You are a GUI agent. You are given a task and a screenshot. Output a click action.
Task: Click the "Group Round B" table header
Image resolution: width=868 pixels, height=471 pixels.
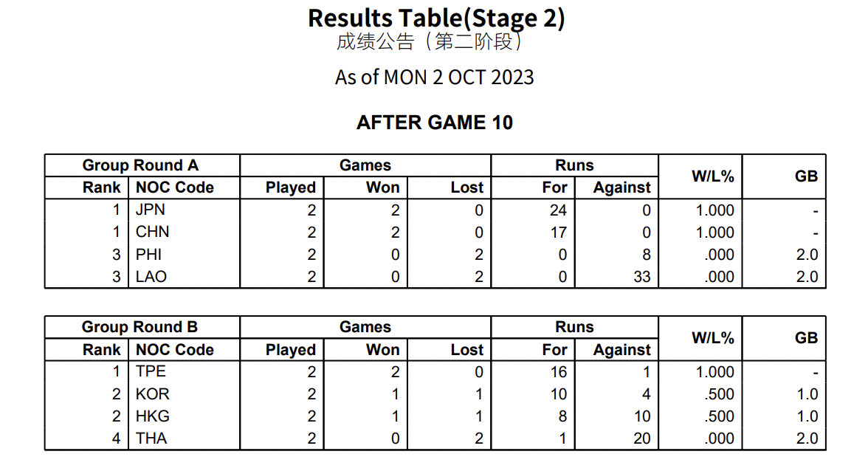140,327
